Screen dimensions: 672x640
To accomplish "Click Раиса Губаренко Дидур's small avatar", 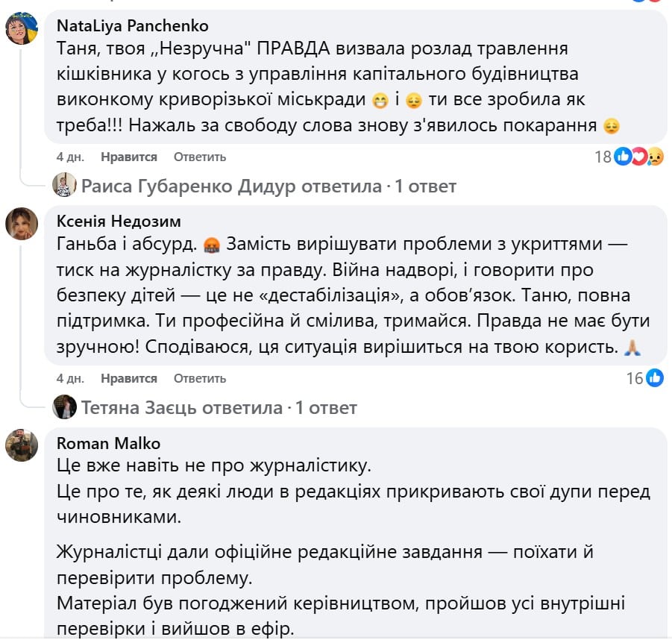I will click(64, 185).
